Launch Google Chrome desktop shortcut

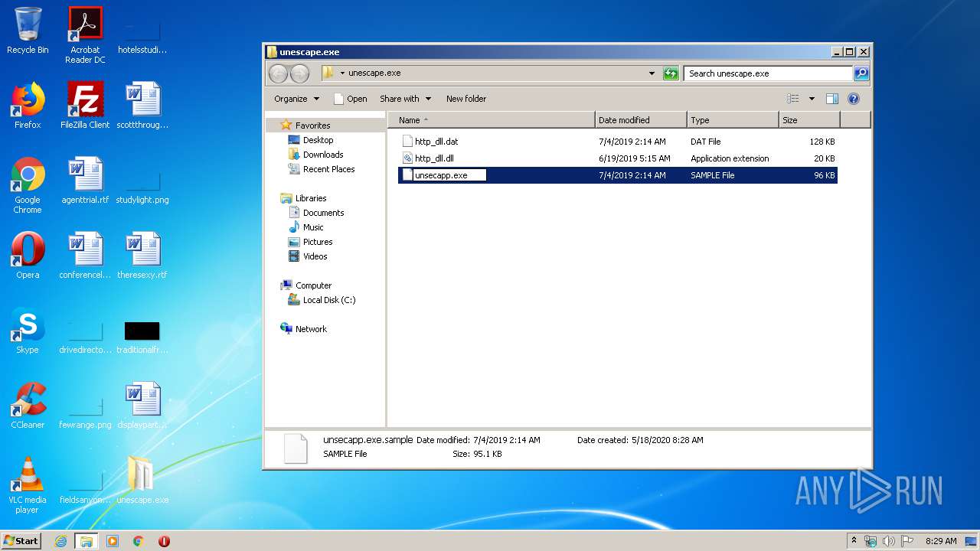click(x=28, y=185)
